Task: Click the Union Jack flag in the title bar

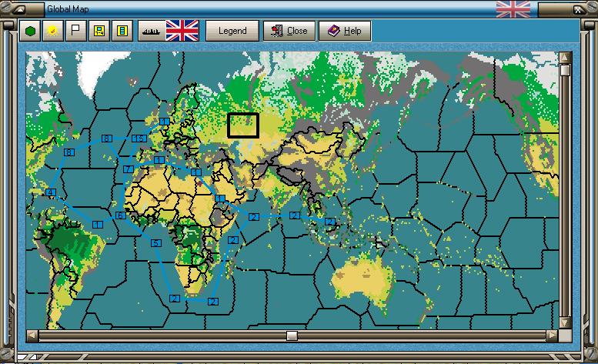Action: pyautogui.click(x=513, y=8)
